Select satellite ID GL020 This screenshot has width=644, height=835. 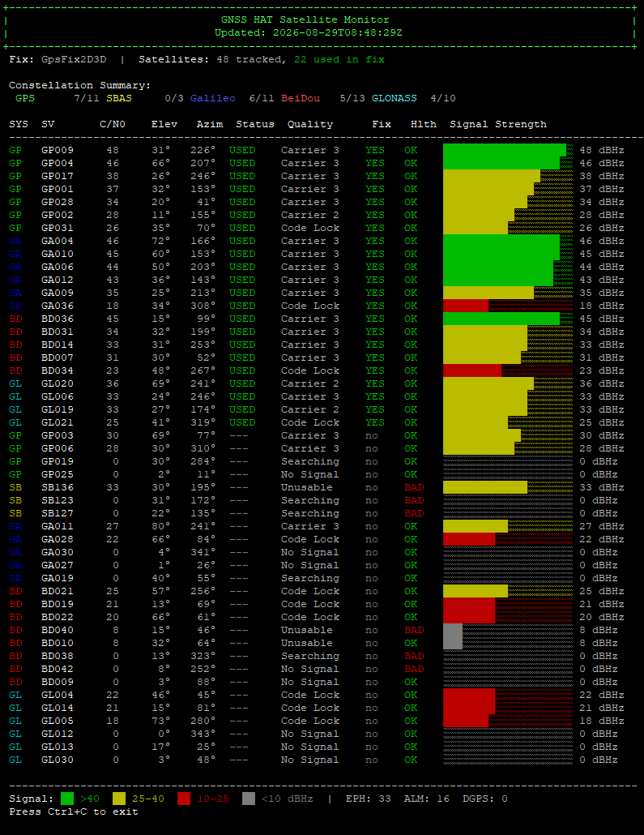[x=58, y=383]
